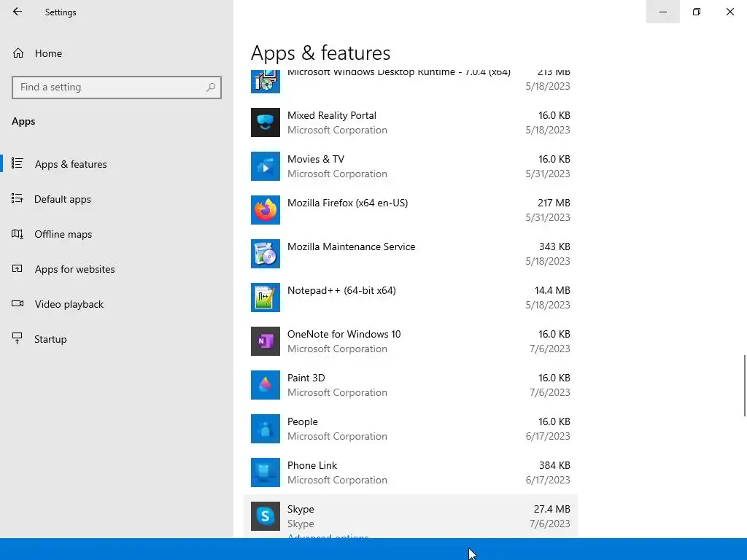Click the Movies & TV app icon
Viewport: 747px width, 560px height.
click(x=266, y=166)
